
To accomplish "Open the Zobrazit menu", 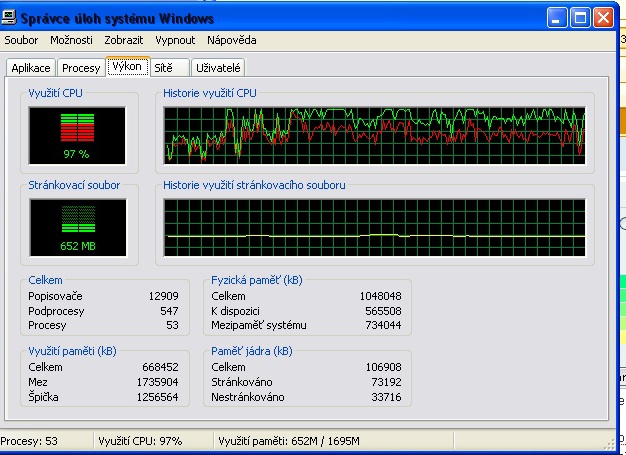I will 124,40.
